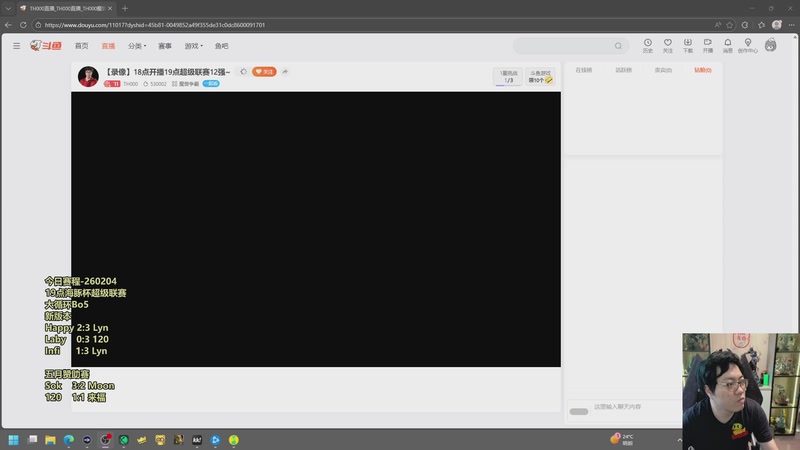Image resolution: width=800 pixels, height=450 pixels.
Task: Open the messages bell icon
Action: pos(728,45)
